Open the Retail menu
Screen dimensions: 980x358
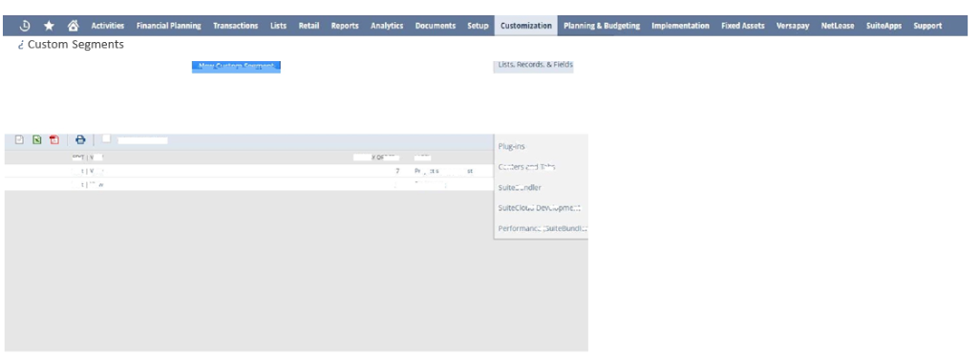pyautogui.click(x=309, y=26)
